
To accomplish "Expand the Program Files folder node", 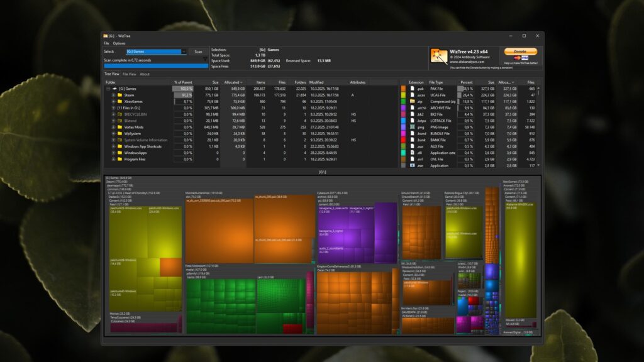I will point(113,159).
